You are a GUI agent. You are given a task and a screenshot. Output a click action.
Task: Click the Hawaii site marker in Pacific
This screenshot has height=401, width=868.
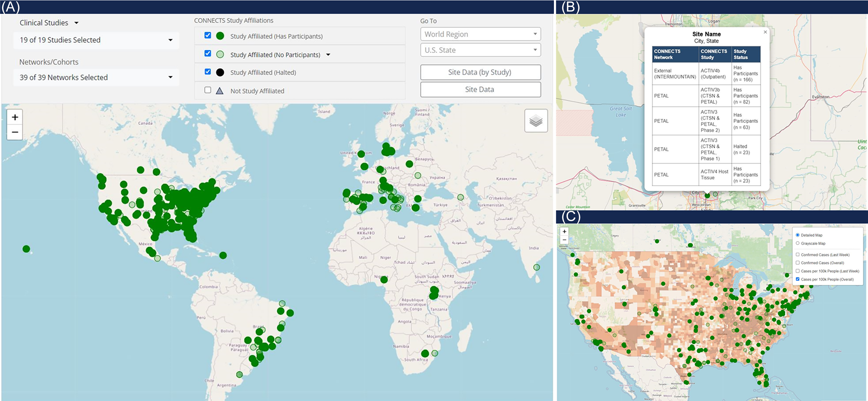click(26, 249)
